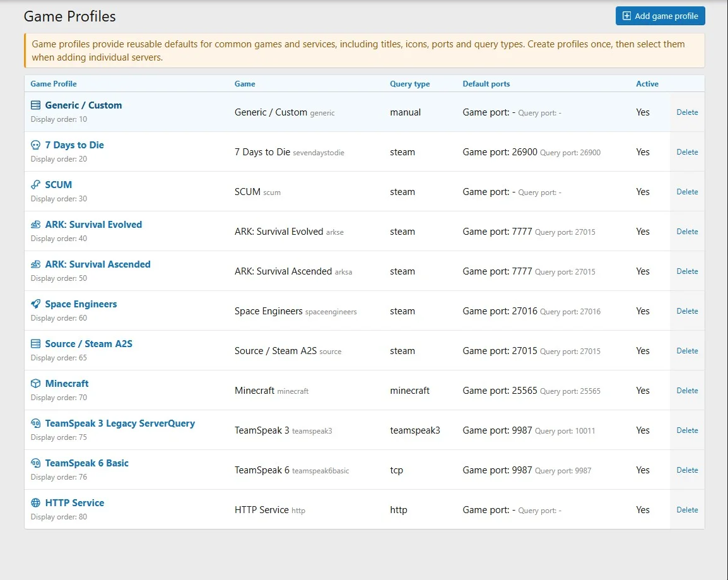The image size is (728, 580).
Task: Click the rocket icon beside Space Engineers
Action: [x=35, y=304]
